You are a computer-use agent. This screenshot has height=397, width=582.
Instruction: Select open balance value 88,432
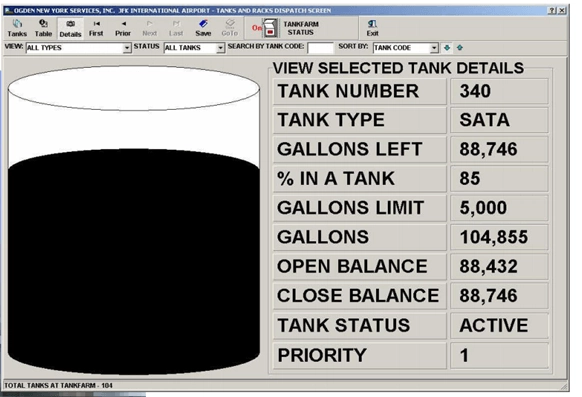499,267
